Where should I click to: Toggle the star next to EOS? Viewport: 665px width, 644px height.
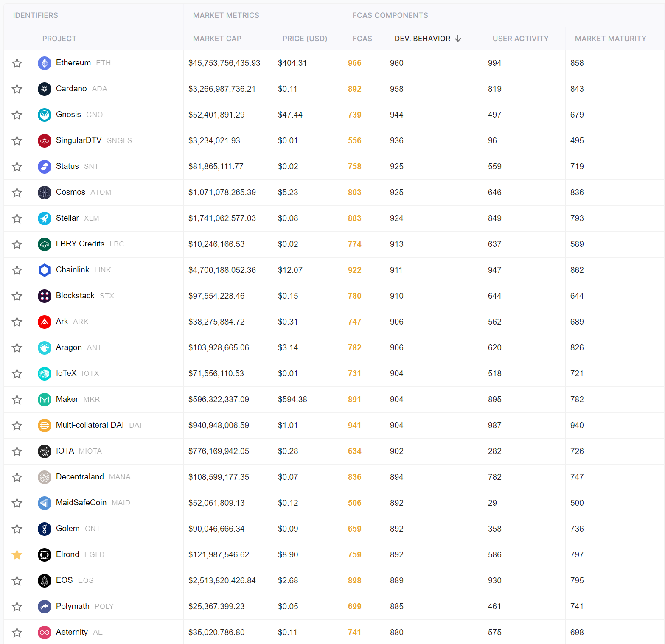point(17,581)
